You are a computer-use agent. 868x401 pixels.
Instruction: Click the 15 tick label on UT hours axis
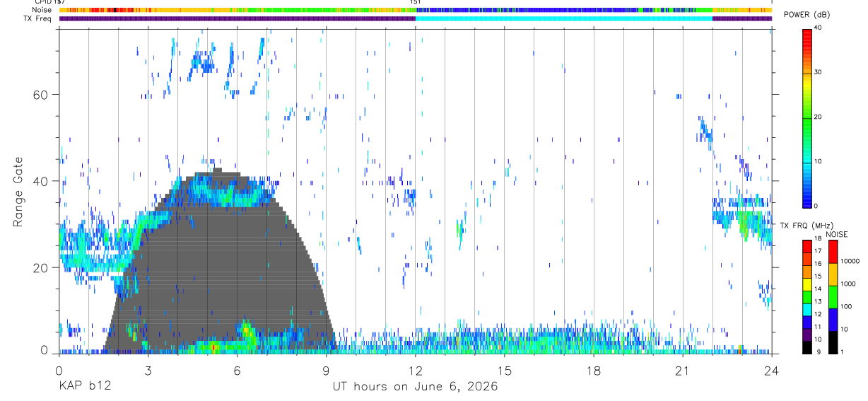coord(504,370)
